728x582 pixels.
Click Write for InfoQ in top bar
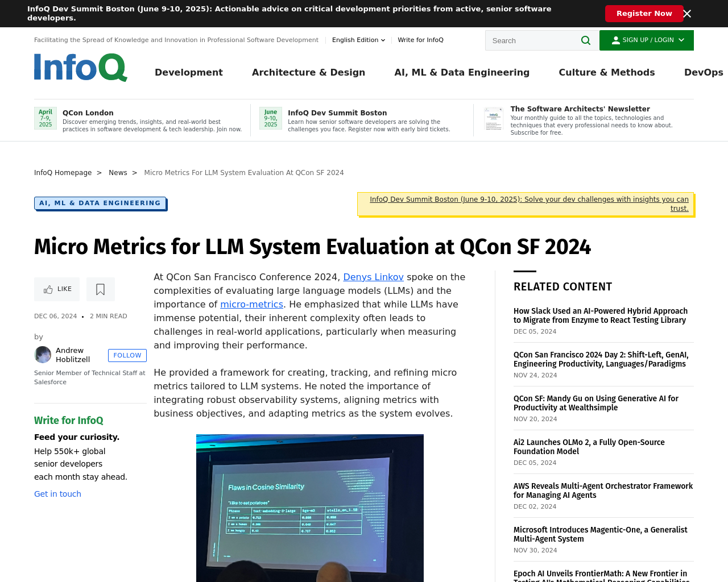pos(420,40)
